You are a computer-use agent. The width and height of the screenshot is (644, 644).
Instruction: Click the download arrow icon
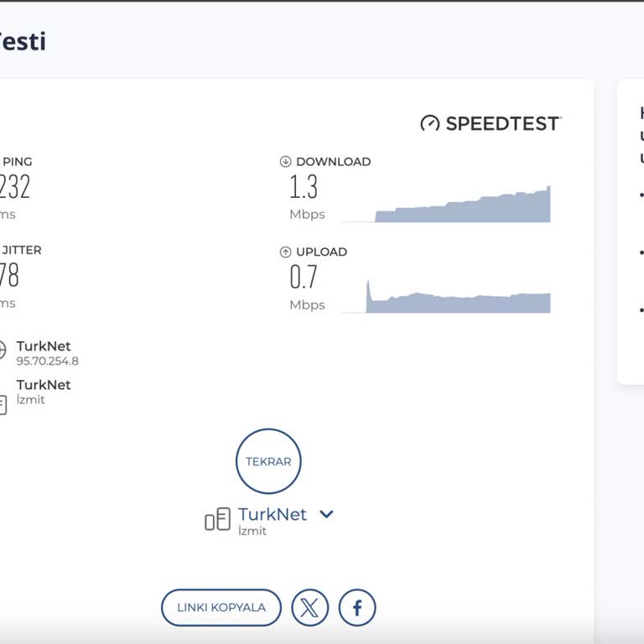[x=285, y=161]
